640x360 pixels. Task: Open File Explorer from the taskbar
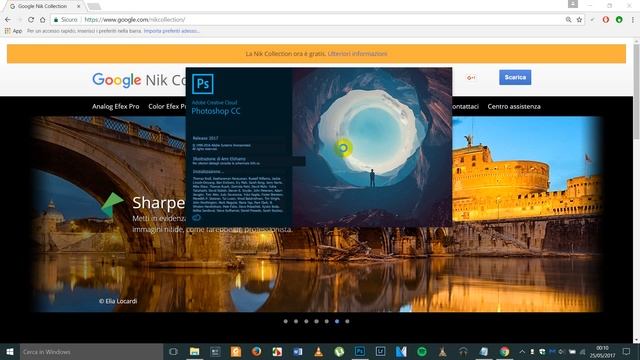[195, 352]
